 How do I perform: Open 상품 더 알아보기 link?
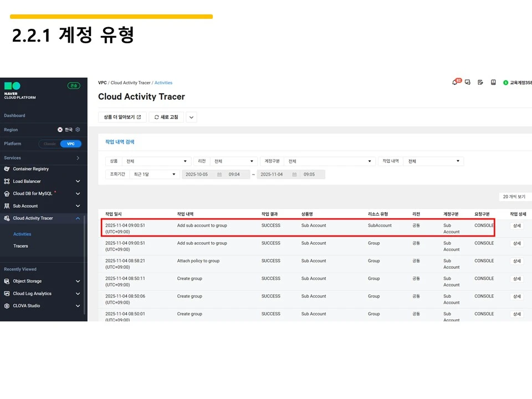[x=121, y=117]
